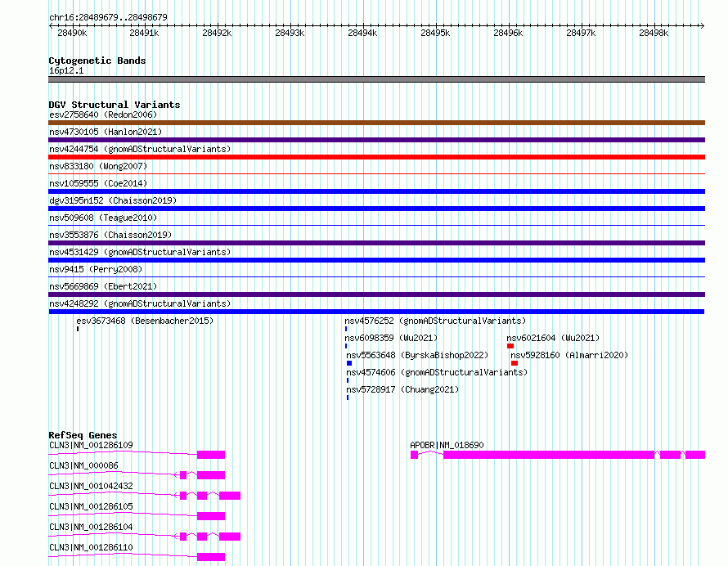Select the 16p12.1 band label
The image size is (728, 566).
click(x=66, y=70)
